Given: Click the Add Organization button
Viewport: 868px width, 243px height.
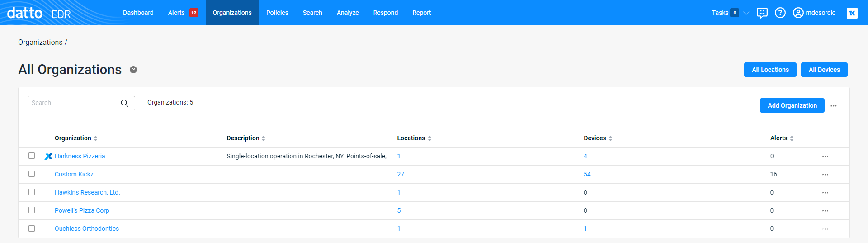Looking at the screenshot, I should [792, 105].
